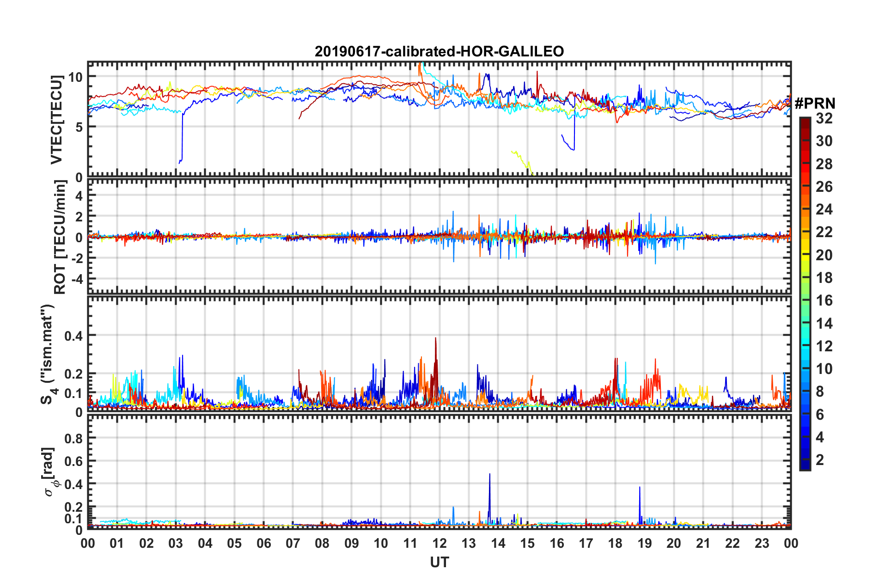
Task: Click the VTEC[TECU] y-axis label
Action: click(x=56, y=120)
